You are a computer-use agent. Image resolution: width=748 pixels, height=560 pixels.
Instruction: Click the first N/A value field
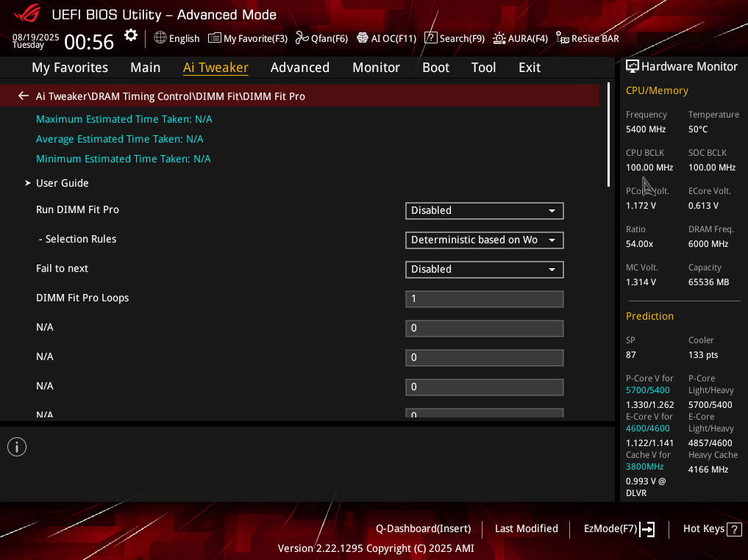click(x=484, y=329)
